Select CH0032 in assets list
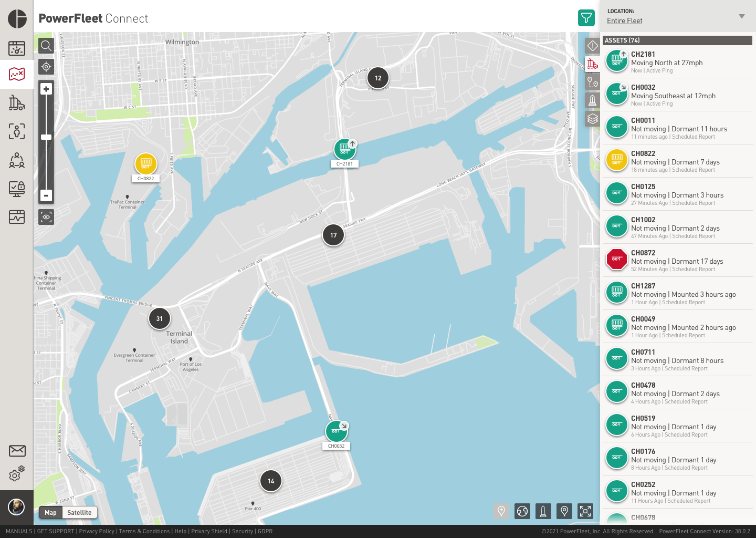This screenshot has height=538, width=756. [677, 95]
